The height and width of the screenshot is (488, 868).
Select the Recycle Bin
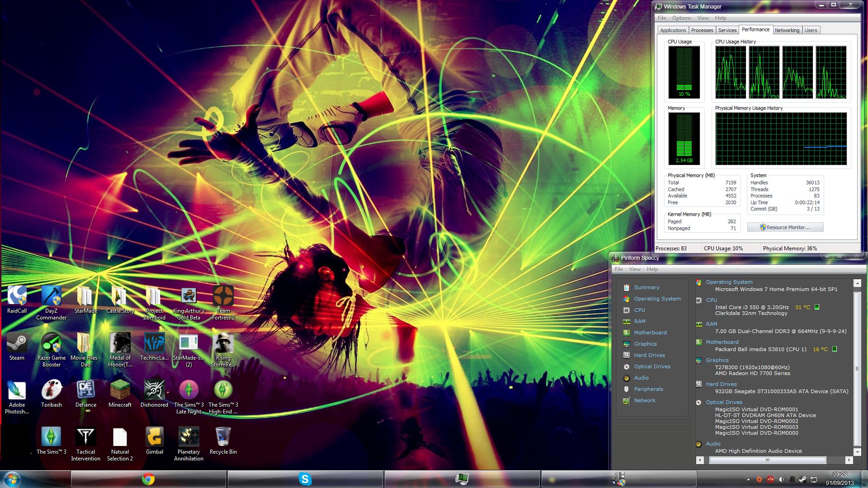[223, 441]
